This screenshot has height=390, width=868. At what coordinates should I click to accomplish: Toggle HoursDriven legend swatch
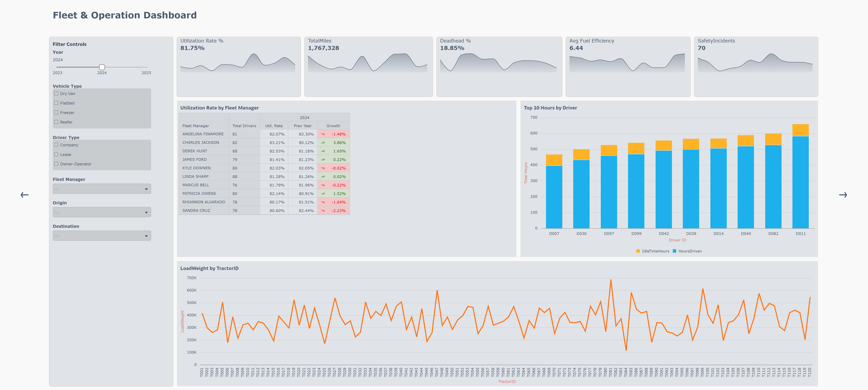click(x=674, y=251)
